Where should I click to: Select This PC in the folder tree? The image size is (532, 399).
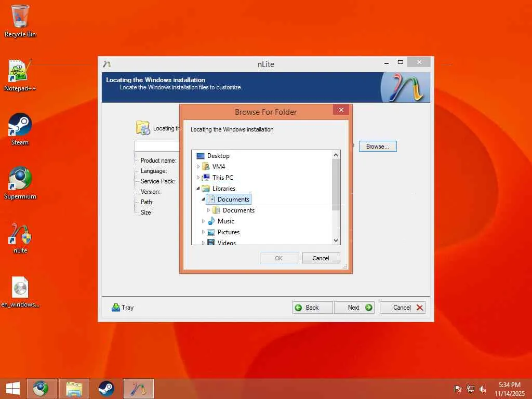pyautogui.click(x=222, y=178)
